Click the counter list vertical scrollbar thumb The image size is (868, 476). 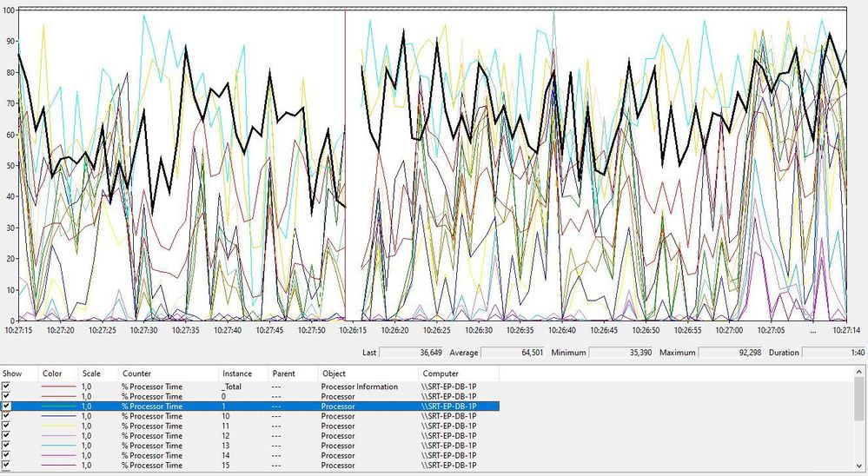[x=859, y=399]
